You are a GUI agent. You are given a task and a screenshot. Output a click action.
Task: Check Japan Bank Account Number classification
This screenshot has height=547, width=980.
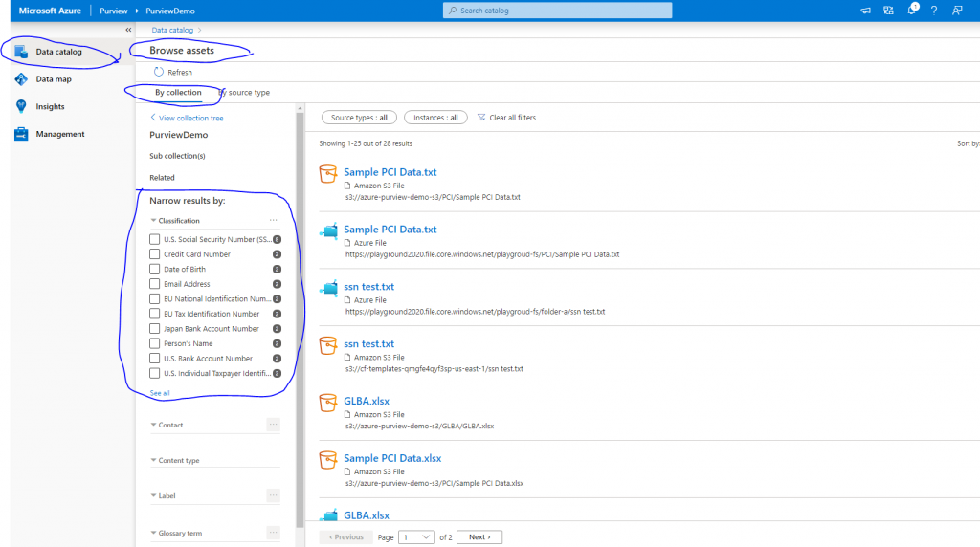pyautogui.click(x=154, y=328)
